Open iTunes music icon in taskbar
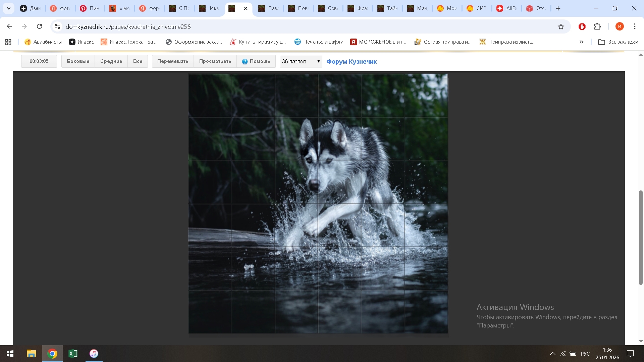644x362 pixels. click(x=94, y=354)
